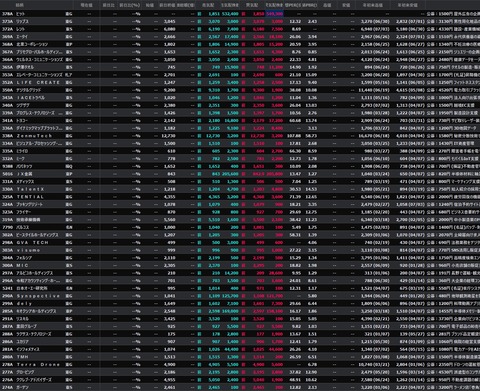
Task: Click the green order icon in Terra Drone row
Action: coord(199,364)
